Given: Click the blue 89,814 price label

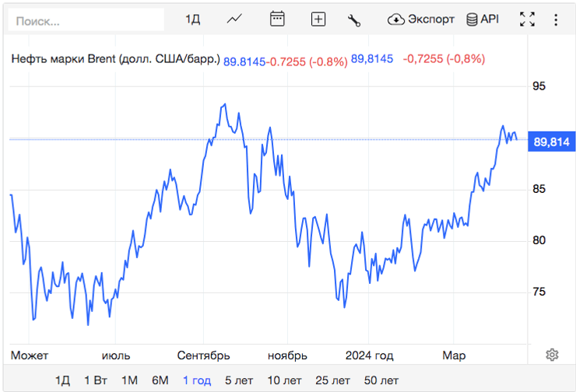Looking at the screenshot, I should (x=551, y=142).
